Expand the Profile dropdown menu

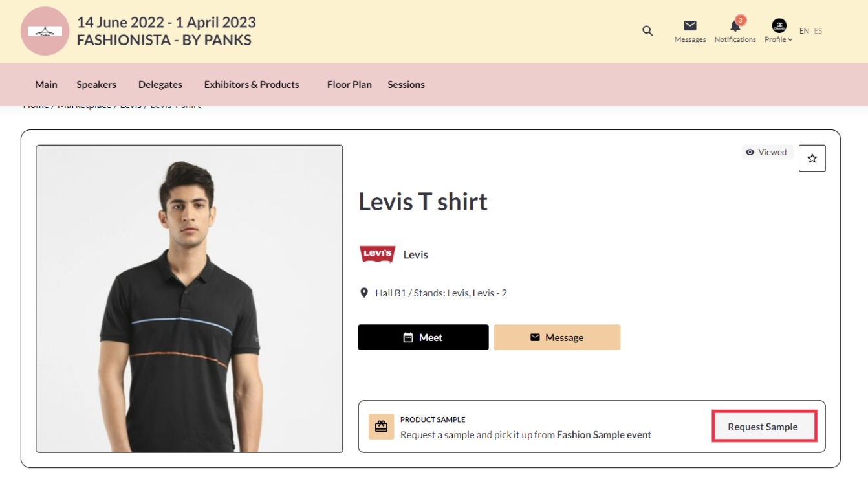pos(779,39)
